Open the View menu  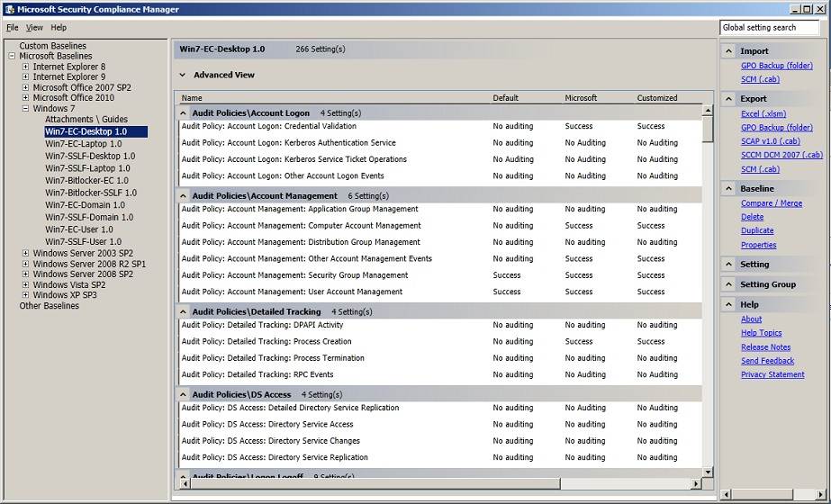[x=34, y=28]
